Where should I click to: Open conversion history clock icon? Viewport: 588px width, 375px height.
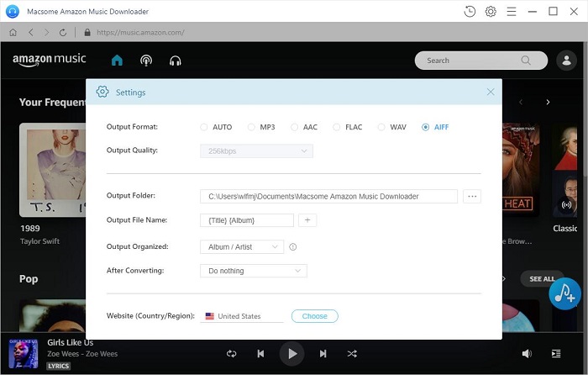pyautogui.click(x=470, y=12)
